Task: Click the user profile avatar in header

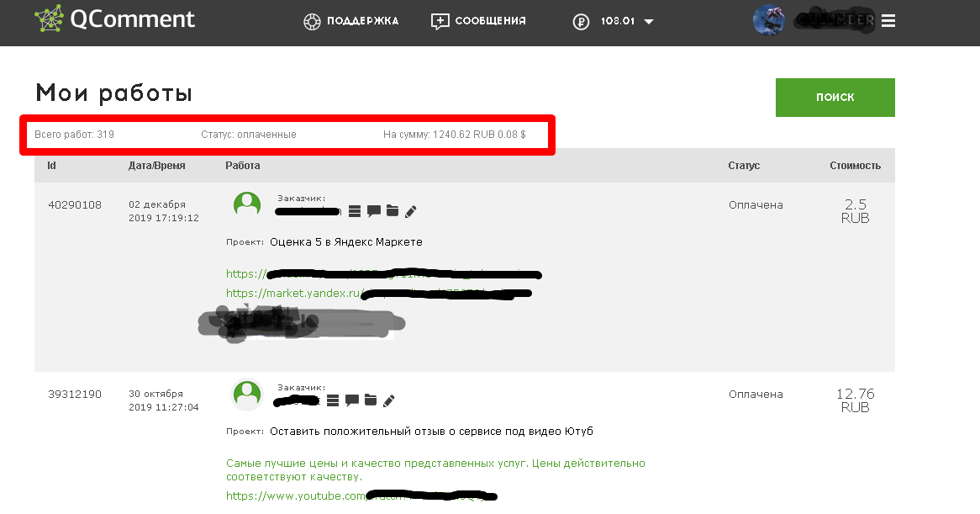Action: click(x=769, y=20)
